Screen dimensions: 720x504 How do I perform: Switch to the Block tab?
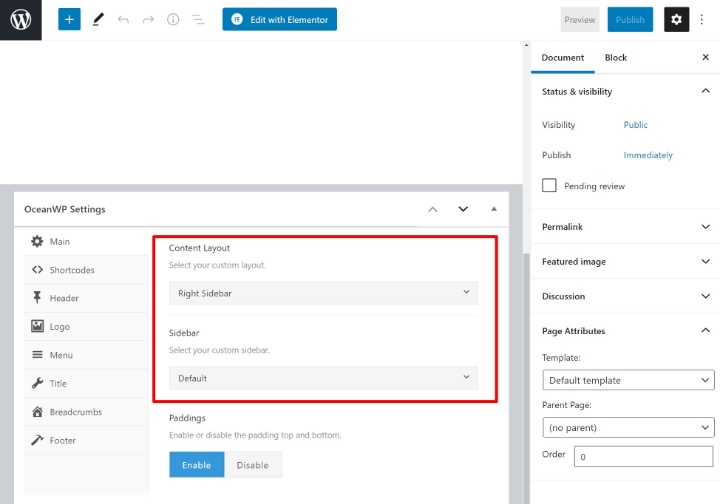616,58
